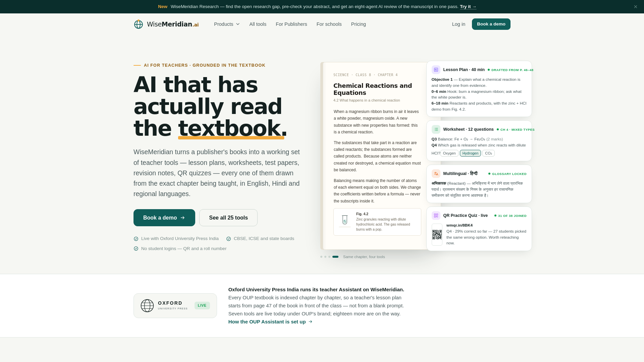Jump to the first carousel slide dot
Image resolution: width=644 pixels, height=362 pixels.
(x=321, y=257)
